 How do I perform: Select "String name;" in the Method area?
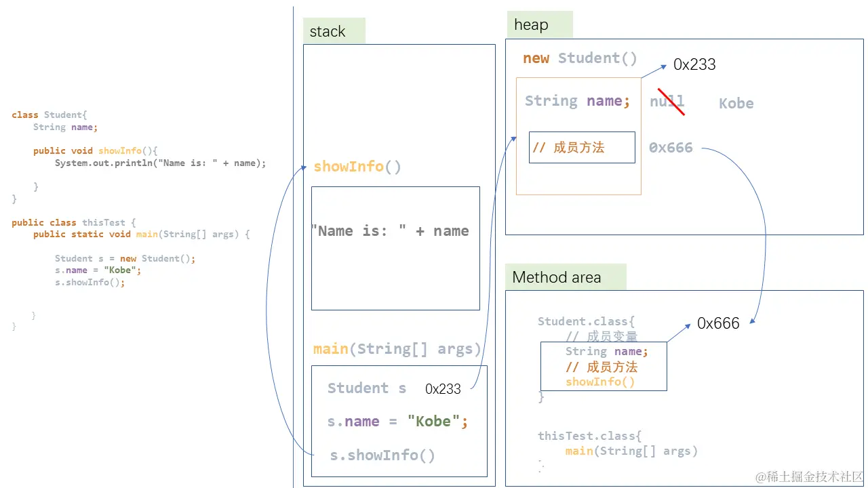point(607,351)
